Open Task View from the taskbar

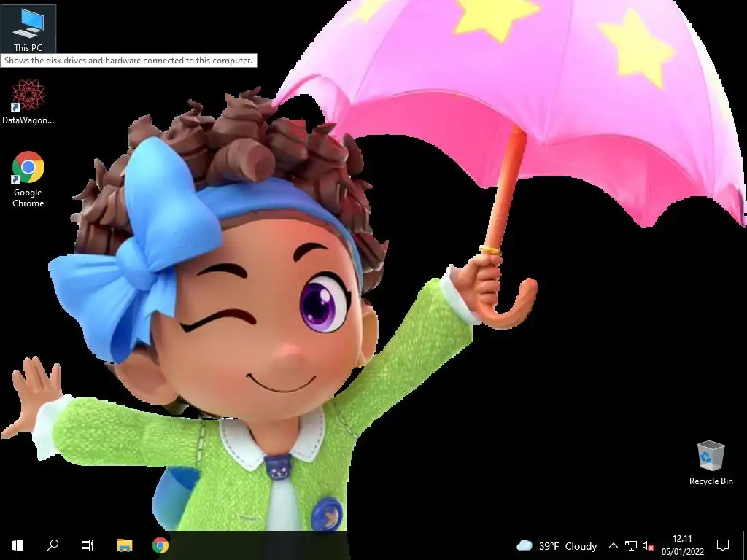click(x=88, y=545)
